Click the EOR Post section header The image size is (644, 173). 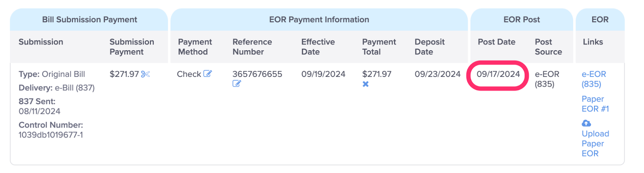click(x=522, y=19)
